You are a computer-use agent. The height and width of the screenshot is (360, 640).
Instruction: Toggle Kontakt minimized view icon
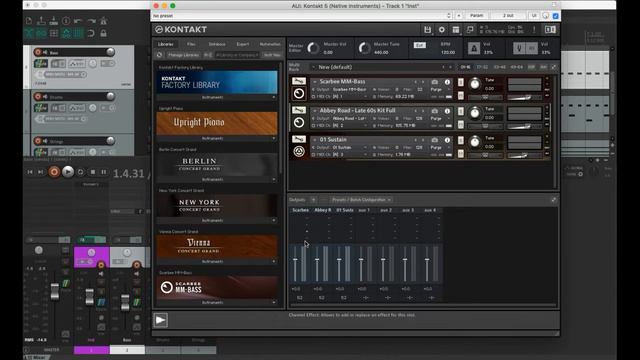(x=470, y=29)
